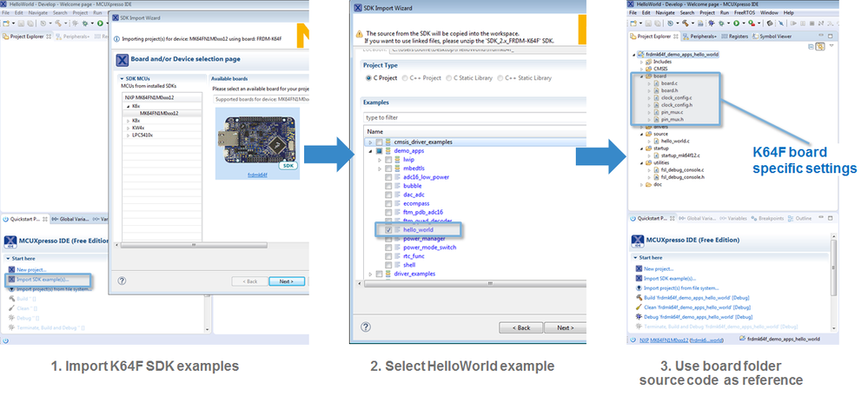Viewport: 868px width, 396px height.
Task: Click highlighted Link with Editor icon
Action: pyautogui.click(x=820, y=46)
